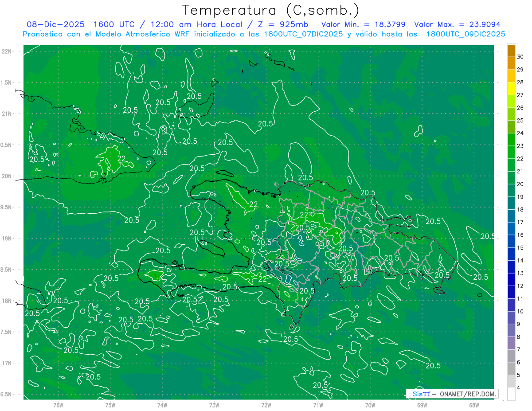Pick the orange swatch above 30

tap(512, 51)
